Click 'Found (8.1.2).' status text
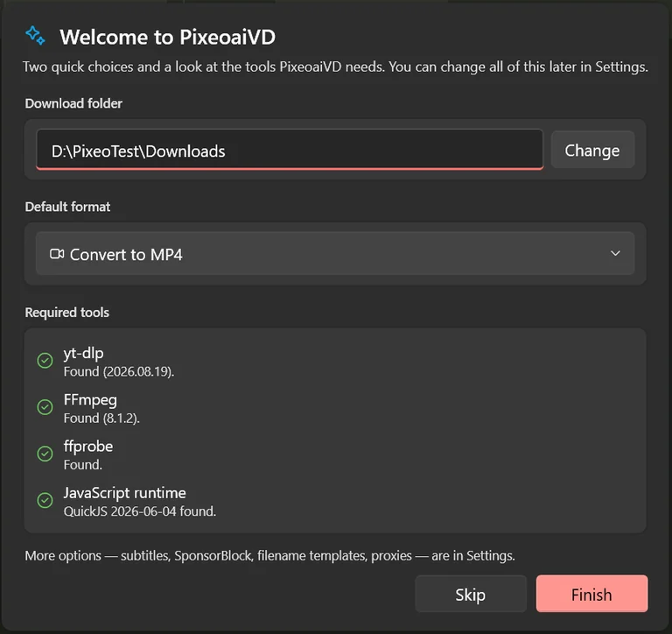Screen dimensions: 672x634 101,419
